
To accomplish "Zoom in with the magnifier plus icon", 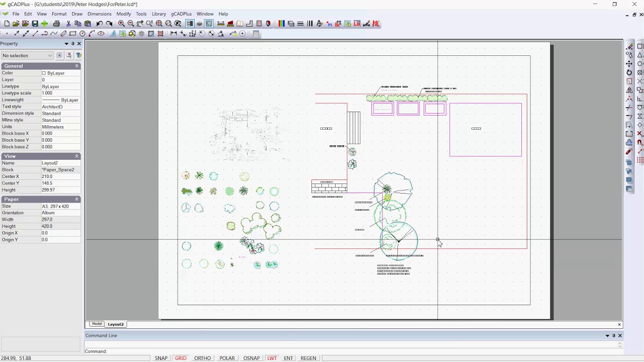I will (x=121, y=24).
